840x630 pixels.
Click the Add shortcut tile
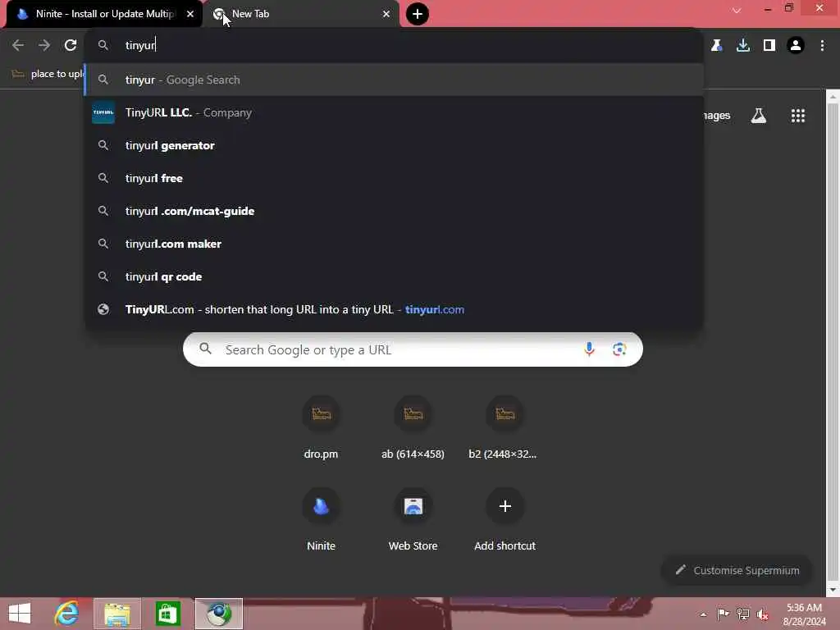504,519
